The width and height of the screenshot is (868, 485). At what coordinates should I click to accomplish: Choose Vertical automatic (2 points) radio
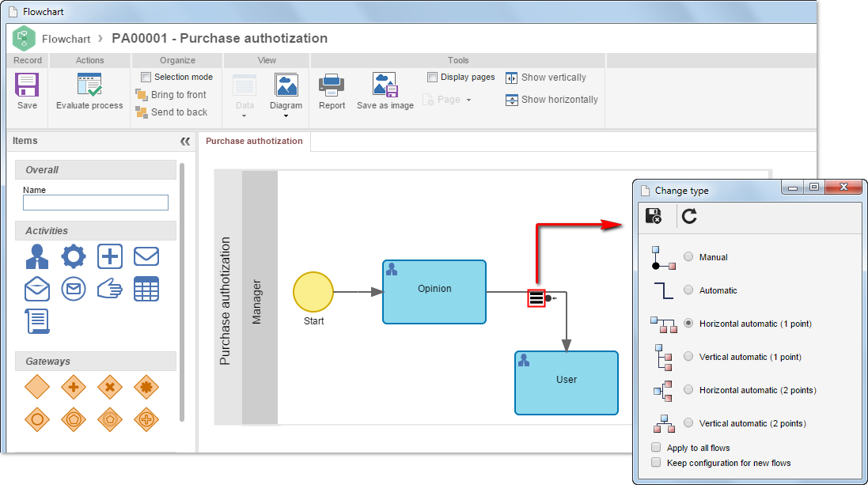point(688,423)
